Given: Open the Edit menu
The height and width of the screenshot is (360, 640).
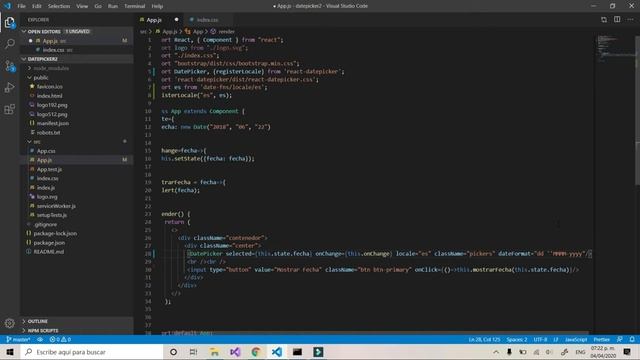Looking at the screenshot, I should (37, 6).
